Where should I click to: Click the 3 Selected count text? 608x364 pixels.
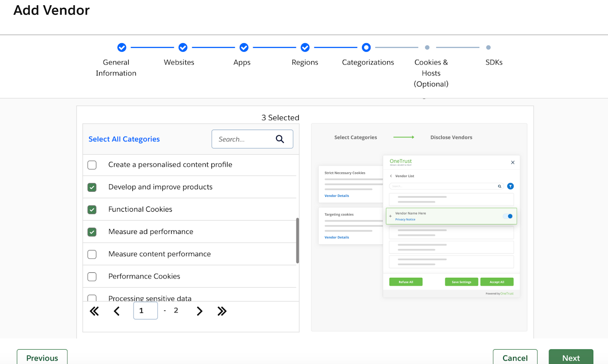pyautogui.click(x=280, y=118)
